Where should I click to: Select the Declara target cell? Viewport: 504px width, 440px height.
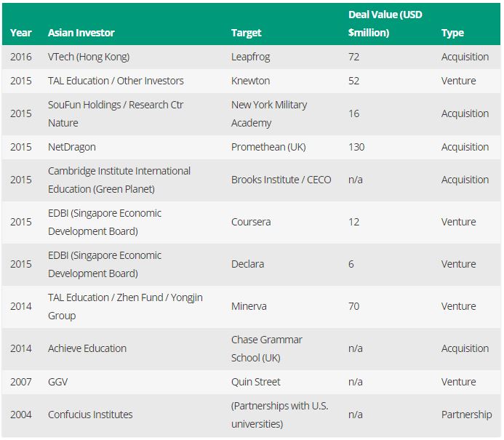point(247,264)
